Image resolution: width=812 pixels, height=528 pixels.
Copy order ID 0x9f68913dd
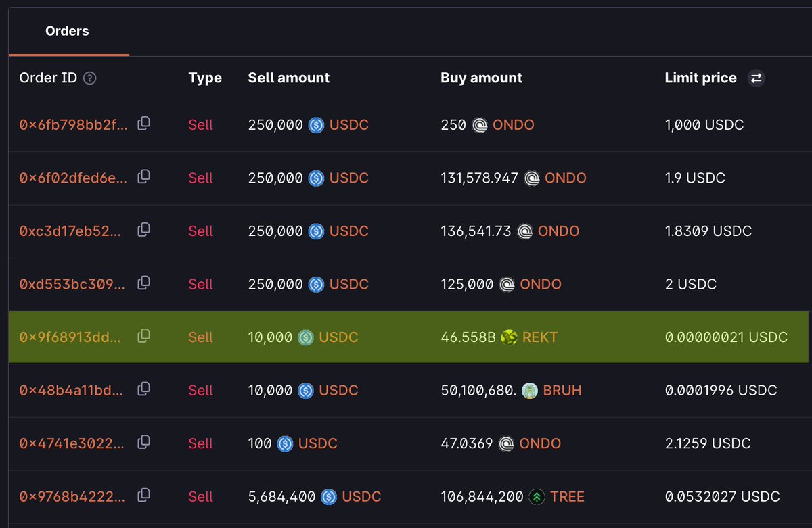click(143, 336)
